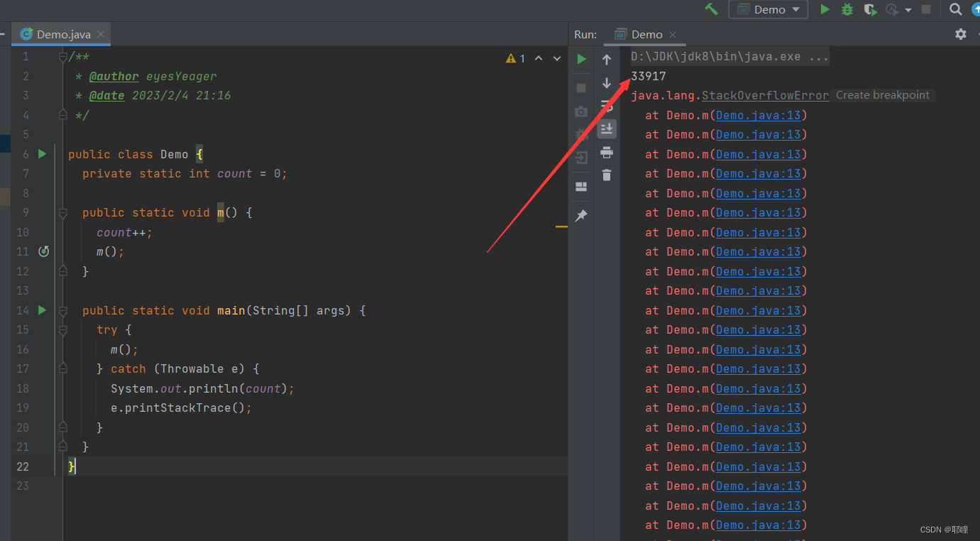Image resolution: width=980 pixels, height=541 pixels.
Task: Open the StackOverflowError class link
Action: tap(765, 95)
